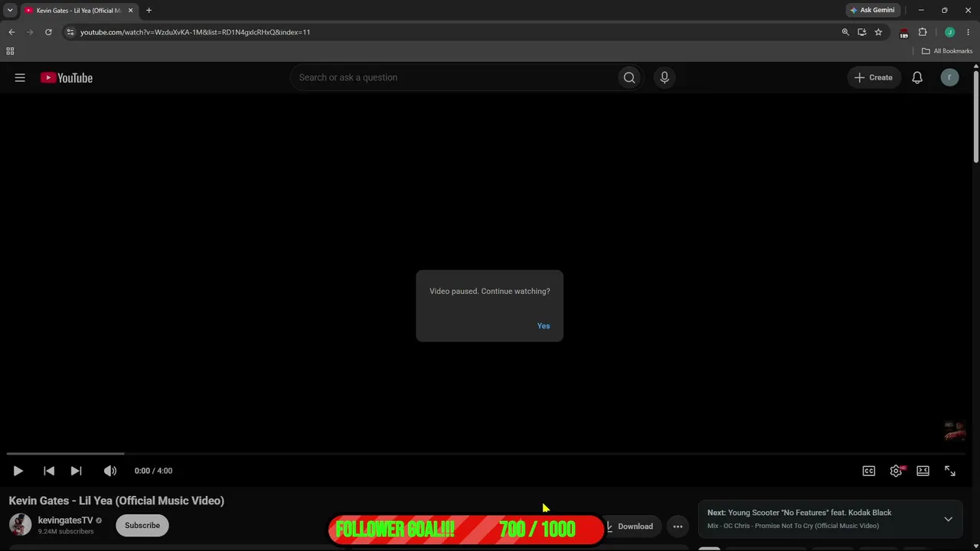The height and width of the screenshot is (551, 980).
Task: Open the Chrome three-dot menu
Action: coord(968,32)
